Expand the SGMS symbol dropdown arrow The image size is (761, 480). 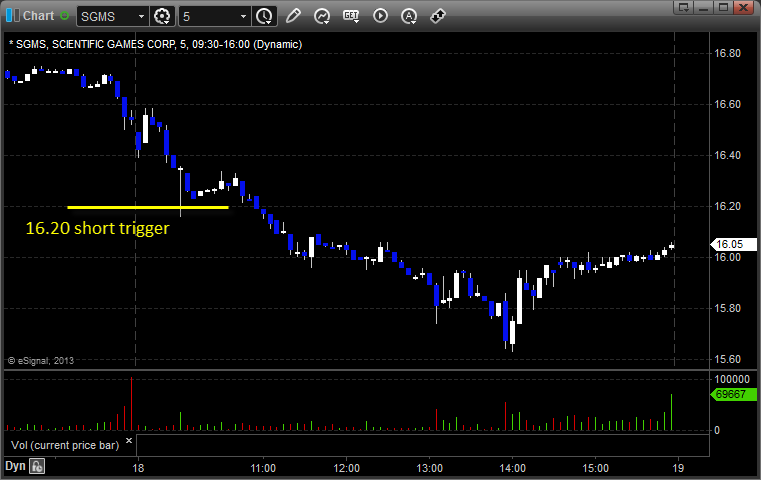click(x=141, y=17)
